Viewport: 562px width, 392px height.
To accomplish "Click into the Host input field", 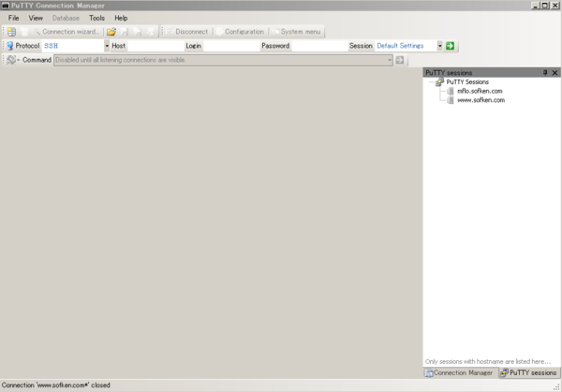I will [x=155, y=46].
